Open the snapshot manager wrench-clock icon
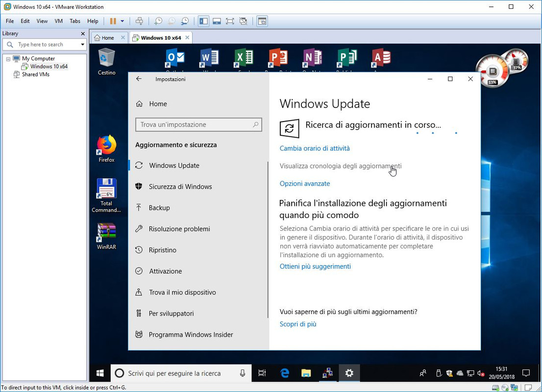Screen dimensions: 542x392 (x=185, y=21)
